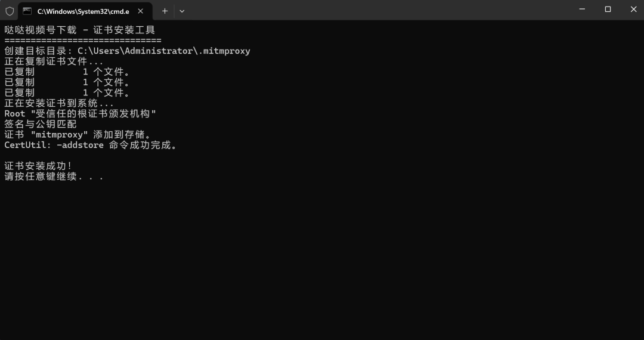Select the C:\Windows\System32\cmd.e tab

click(83, 11)
